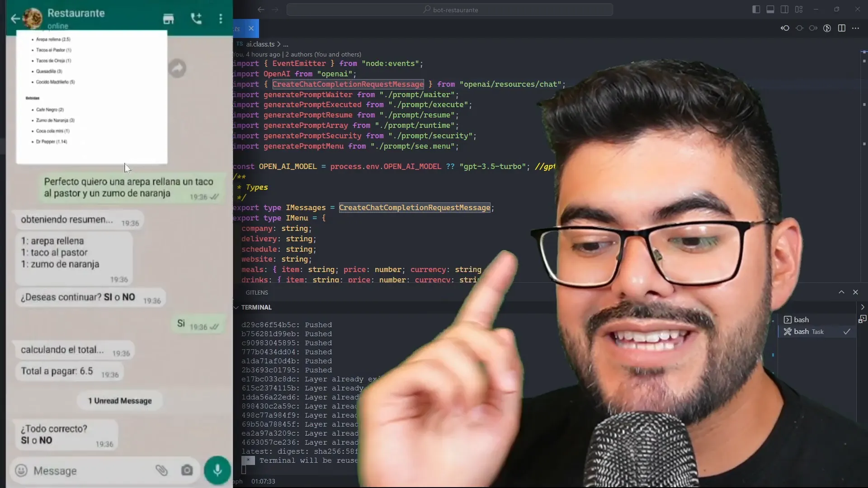Open the camera in message bar
This screenshot has width=868, height=488.
point(187,470)
